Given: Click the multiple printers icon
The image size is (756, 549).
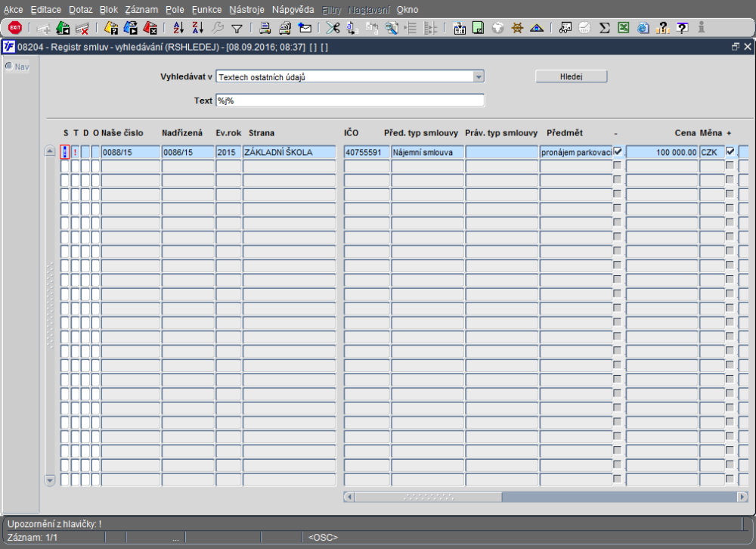Looking at the screenshot, I should (285, 28).
